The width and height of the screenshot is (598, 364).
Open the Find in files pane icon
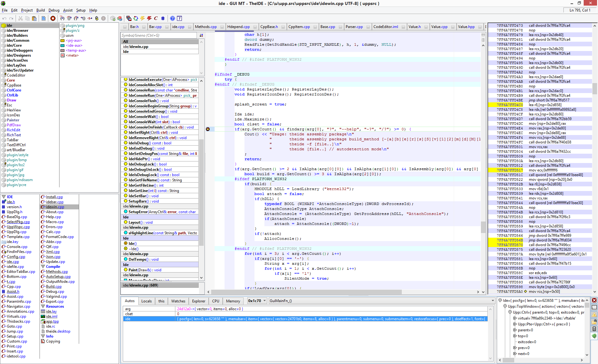pos(594,322)
